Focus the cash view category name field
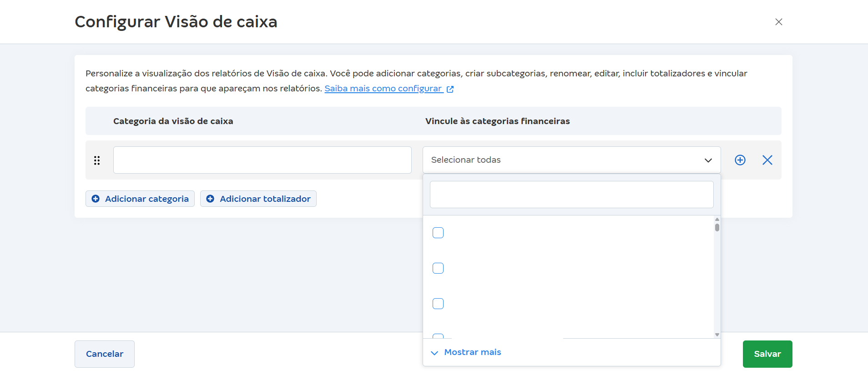The height and width of the screenshot is (375, 868). (262, 160)
